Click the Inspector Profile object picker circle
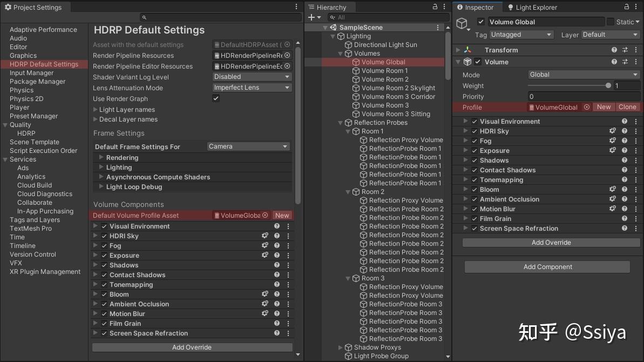 (587, 108)
